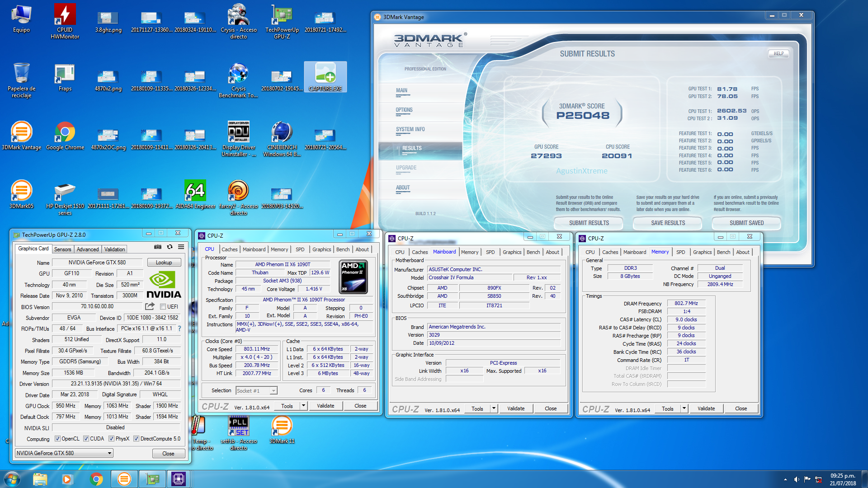Click GPU name field NVIDIA GeForce GTX 580
Screen dimensions: 868x488
click(x=97, y=263)
